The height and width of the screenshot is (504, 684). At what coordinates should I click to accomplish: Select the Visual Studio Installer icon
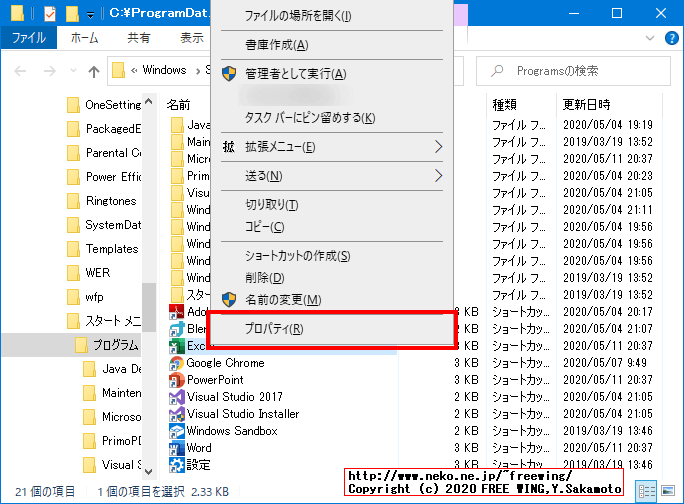176,414
